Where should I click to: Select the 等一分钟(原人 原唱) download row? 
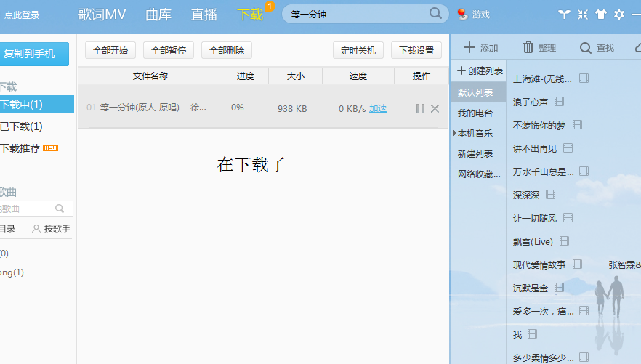tap(263, 108)
